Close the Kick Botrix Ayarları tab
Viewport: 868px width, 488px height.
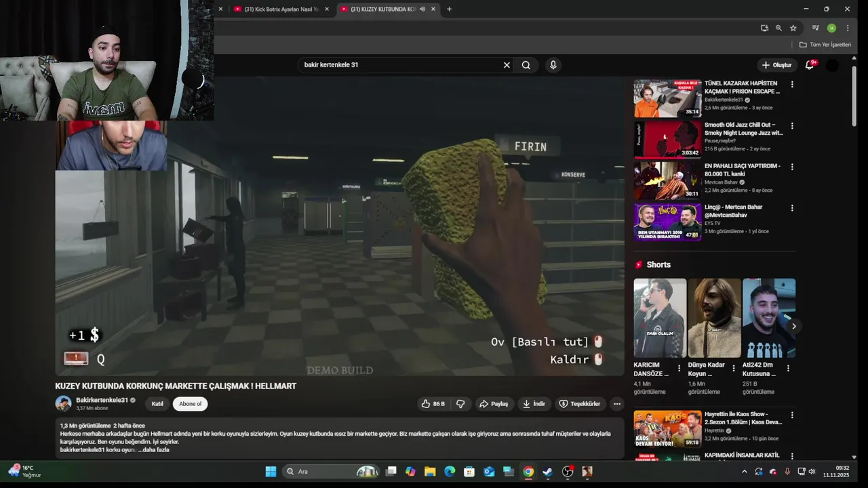click(327, 9)
